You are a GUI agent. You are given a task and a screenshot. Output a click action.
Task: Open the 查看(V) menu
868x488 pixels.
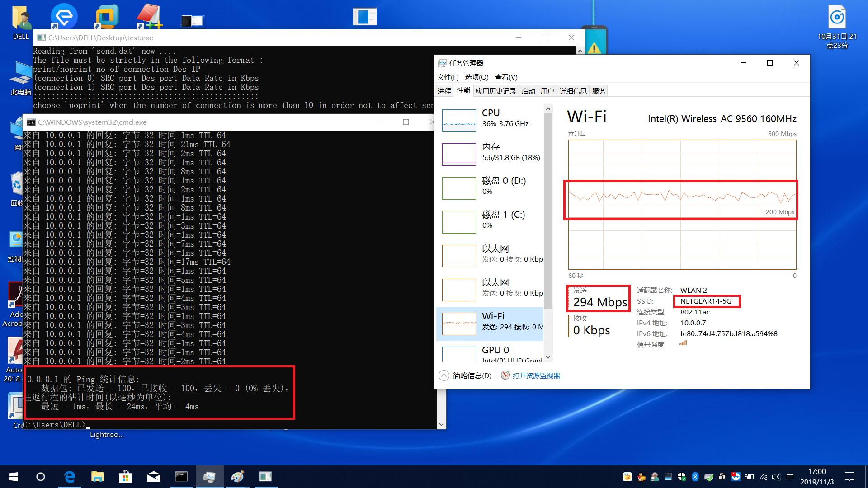click(x=506, y=77)
